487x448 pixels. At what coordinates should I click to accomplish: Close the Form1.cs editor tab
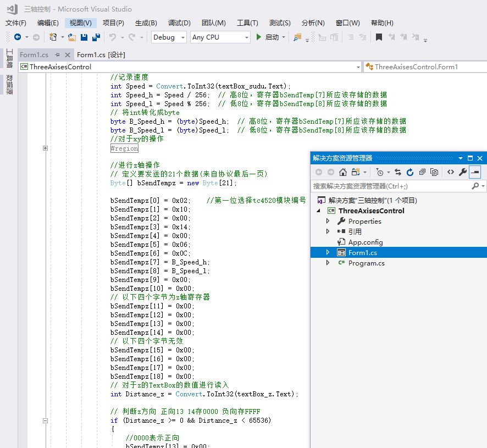pos(68,55)
